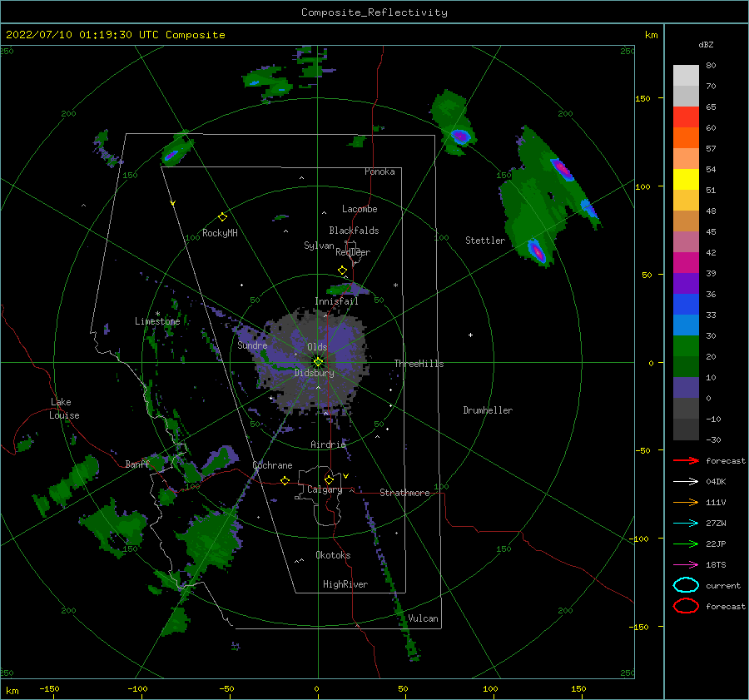This screenshot has width=749, height=700.
Task: Click the HighRiver town label
Action: click(345, 584)
